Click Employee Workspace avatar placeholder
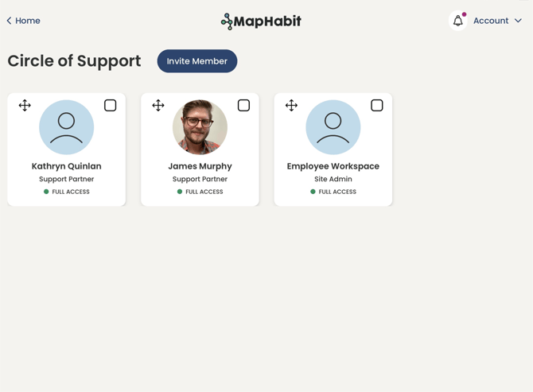Viewport: 533px width, 392px height. pyautogui.click(x=333, y=127)
